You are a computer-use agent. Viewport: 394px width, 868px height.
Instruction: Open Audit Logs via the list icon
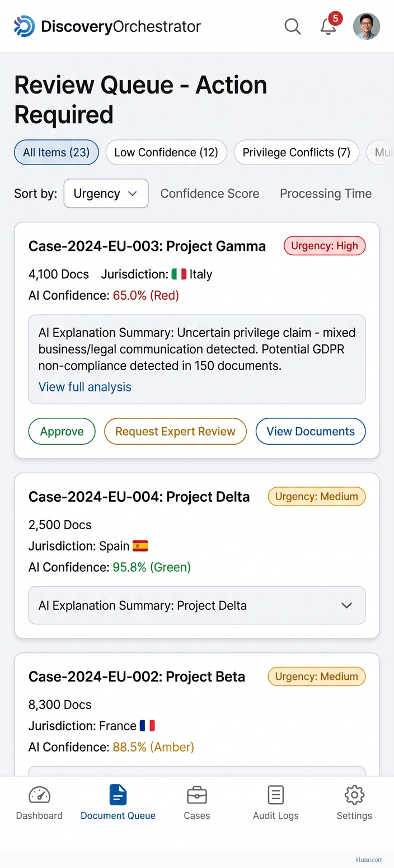pyautogui.click(x=275, y=795)
